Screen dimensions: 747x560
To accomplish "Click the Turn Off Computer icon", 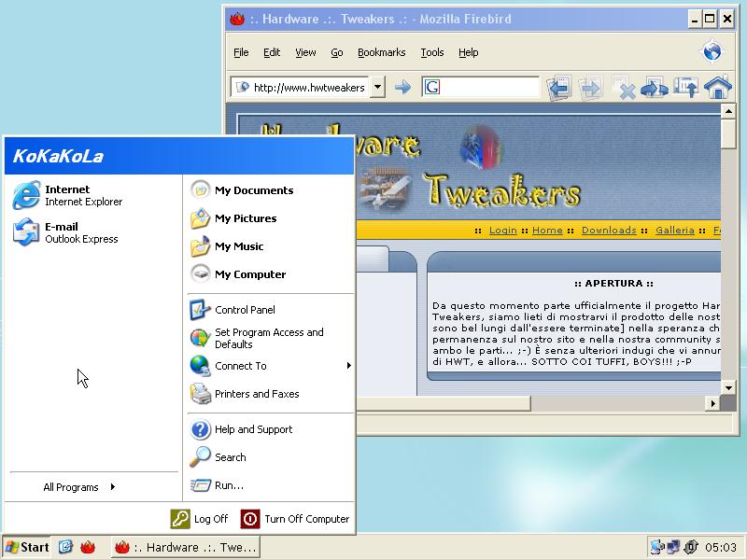I will click(x=250, y=519).
